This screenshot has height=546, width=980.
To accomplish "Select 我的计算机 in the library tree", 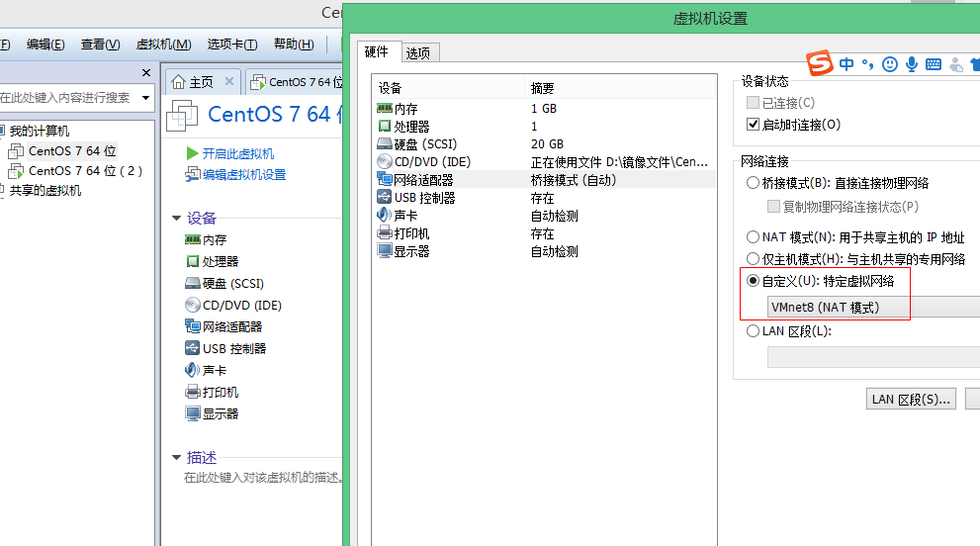I will click(40, 131).
